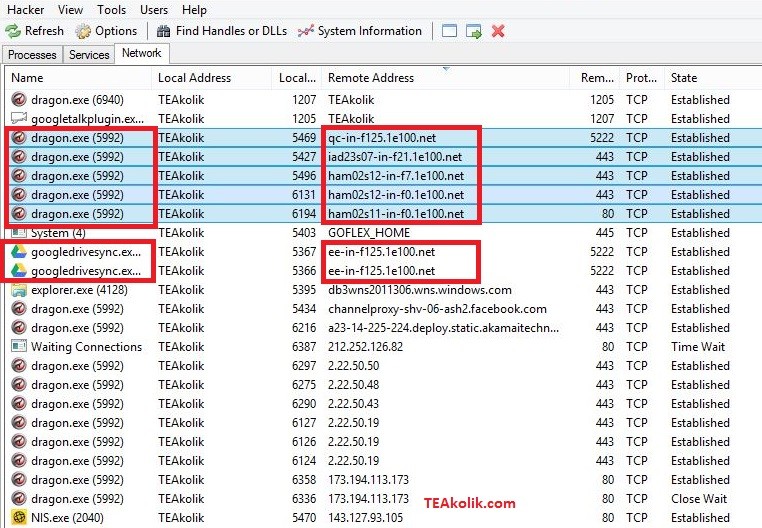Click the red X terminate icon
Screen dimensions: 762x528
pyautogui.click(x=498, y=31)
